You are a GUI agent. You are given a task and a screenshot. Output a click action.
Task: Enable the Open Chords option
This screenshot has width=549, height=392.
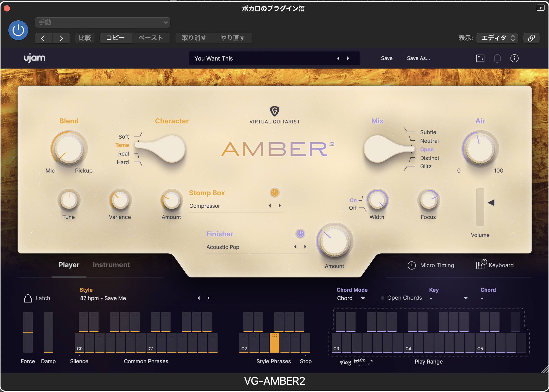[402, 298]
